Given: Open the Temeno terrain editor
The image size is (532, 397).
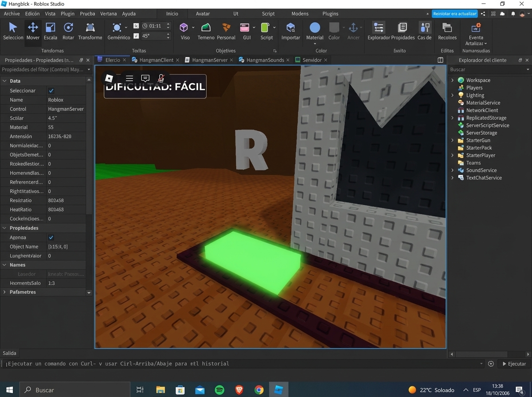Looking at the screenshot, I should [206, 31].
